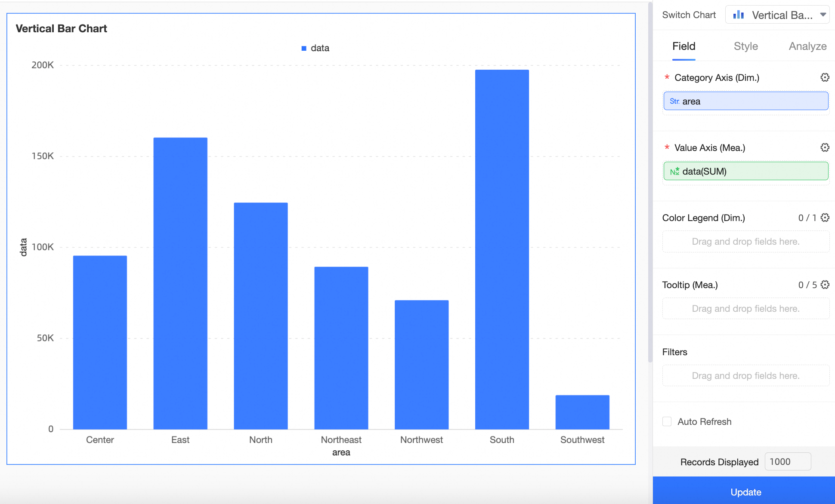Click the number type icon on data(SUM)

674,172
